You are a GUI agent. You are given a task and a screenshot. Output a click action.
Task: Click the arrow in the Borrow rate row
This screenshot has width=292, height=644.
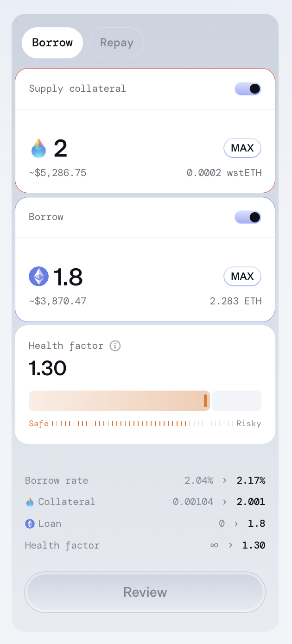click(225, 480)
